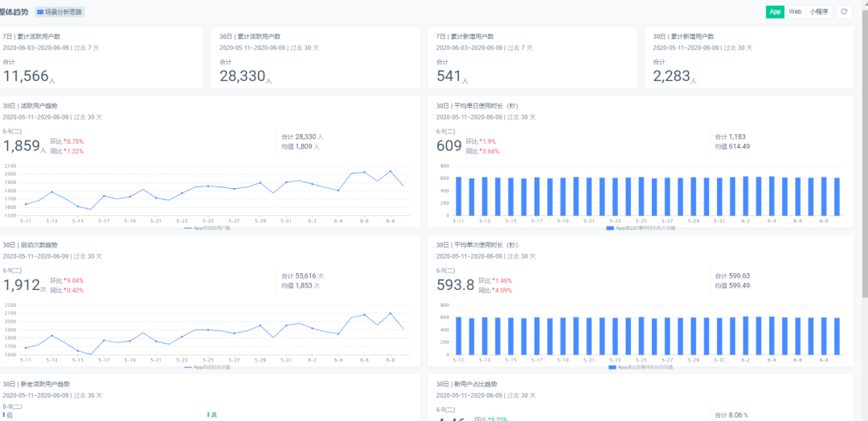Toggle the blue legend under 平均单次使用时长 chart
This screenshot has height=421, width=868.
[x=641, y=367]
